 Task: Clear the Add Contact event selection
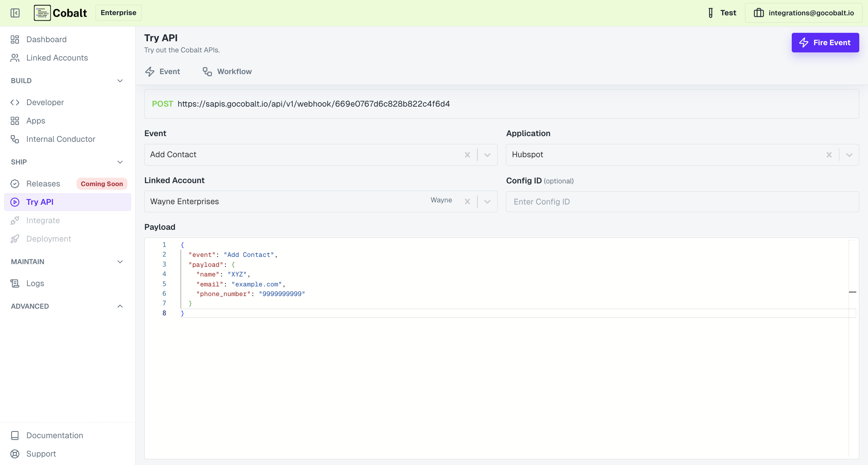467,154
